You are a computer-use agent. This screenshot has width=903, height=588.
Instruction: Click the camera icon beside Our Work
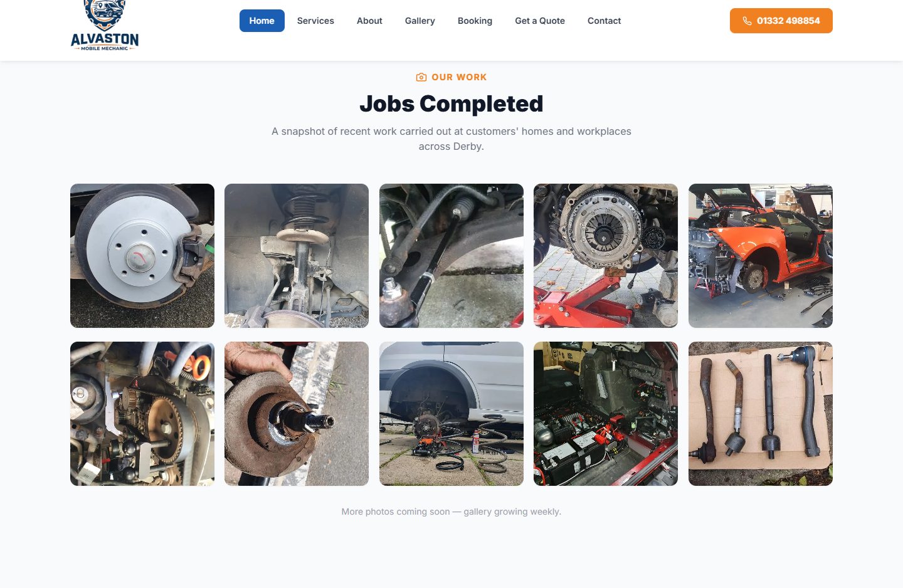(421, 77)
